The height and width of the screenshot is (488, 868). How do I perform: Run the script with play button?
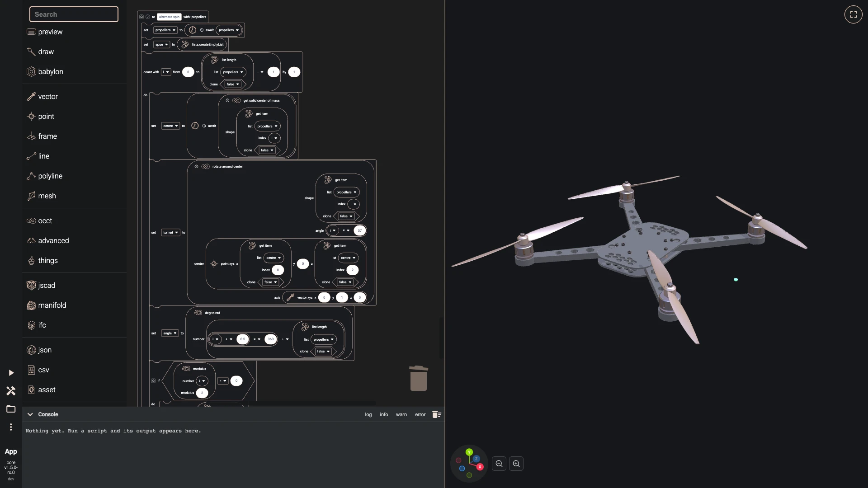tap(11, 373)
